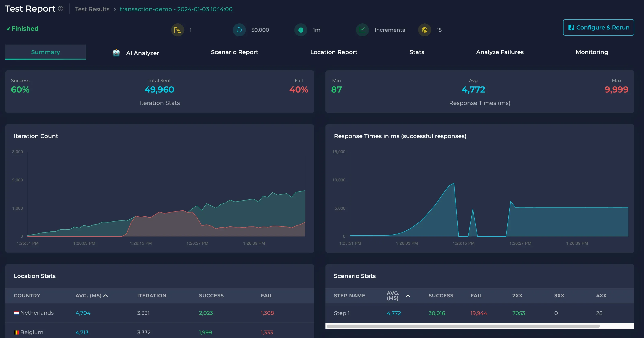Click the locations globe icon
644x338 pixels.
[424, 30]
